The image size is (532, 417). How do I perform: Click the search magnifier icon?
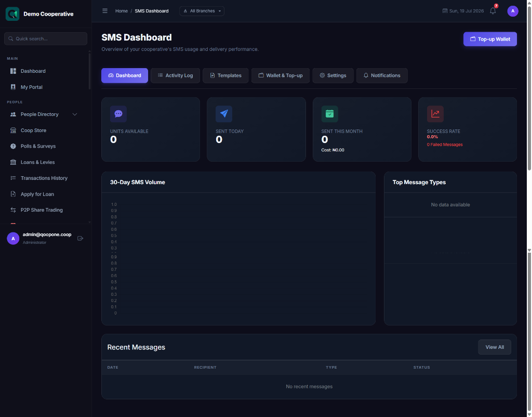(11, 38)
